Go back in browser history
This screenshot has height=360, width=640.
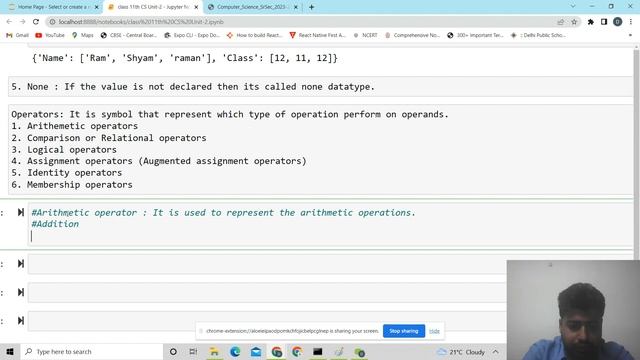tap(9, 22)
